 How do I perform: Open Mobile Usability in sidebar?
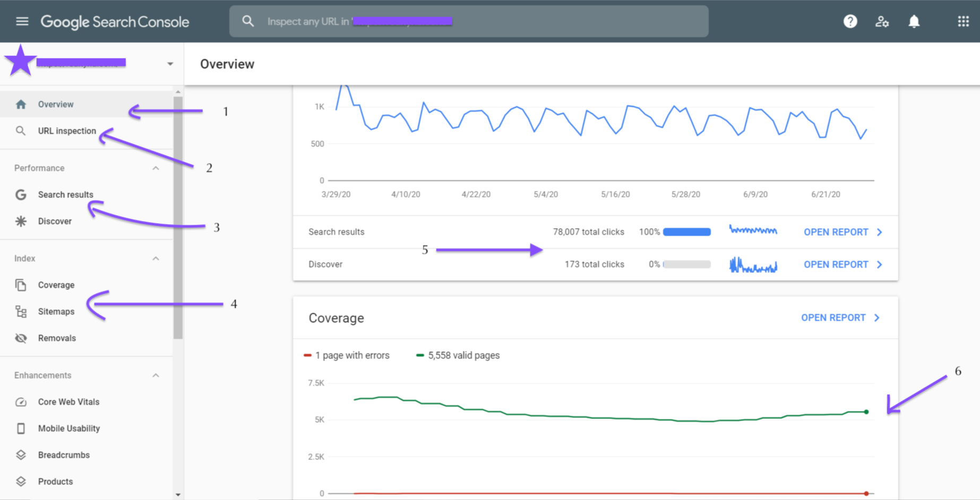(87, 428)
